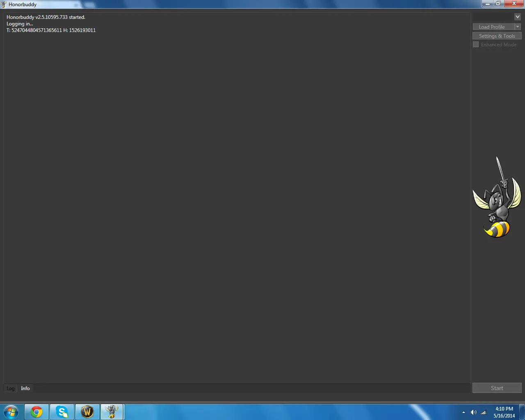
Task: Click the Show desktop strip
Action: (x=522, y=412)
